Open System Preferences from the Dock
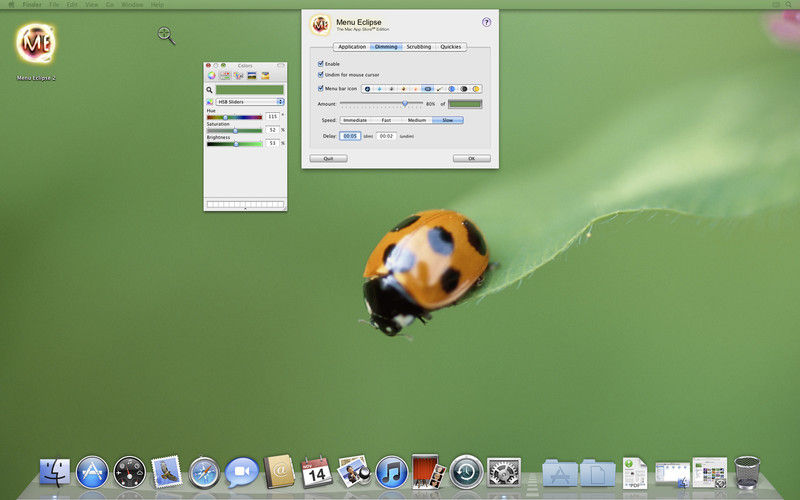This screenshot has width=800, height=500. pyautogui.click(x=504, y=472)
